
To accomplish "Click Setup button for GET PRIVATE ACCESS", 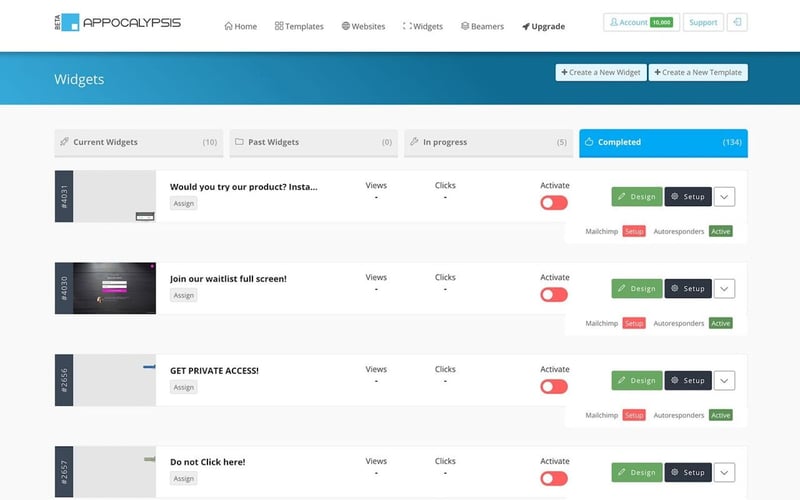I will point(688,381).
